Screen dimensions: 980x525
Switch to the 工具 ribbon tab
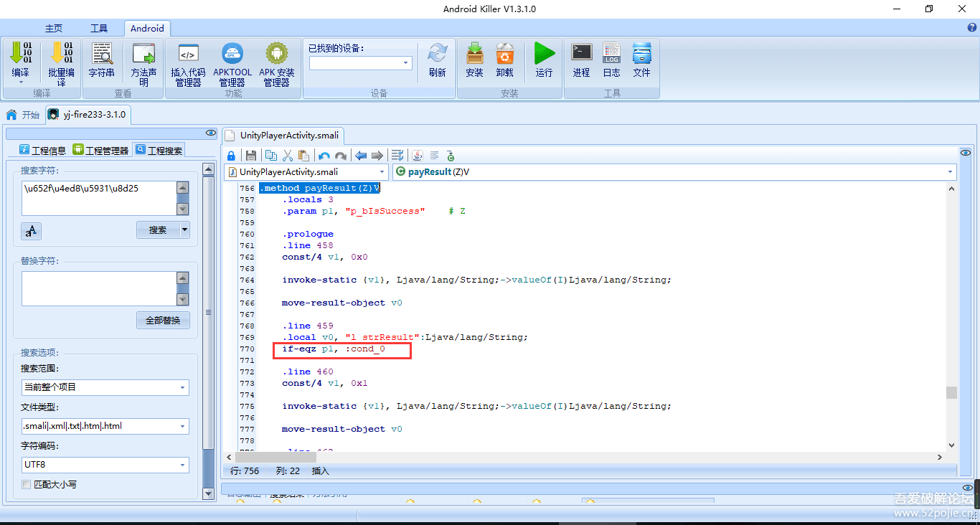point(99,29)
